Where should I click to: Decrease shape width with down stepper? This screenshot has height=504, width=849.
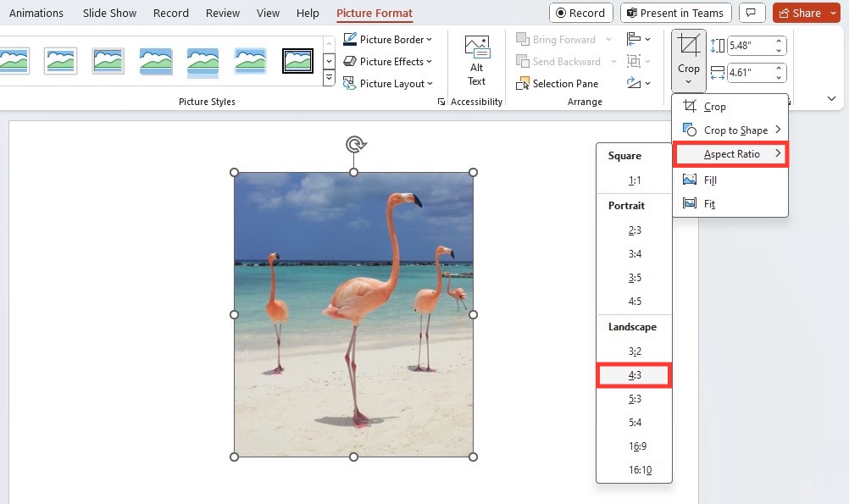coord(780,77)
